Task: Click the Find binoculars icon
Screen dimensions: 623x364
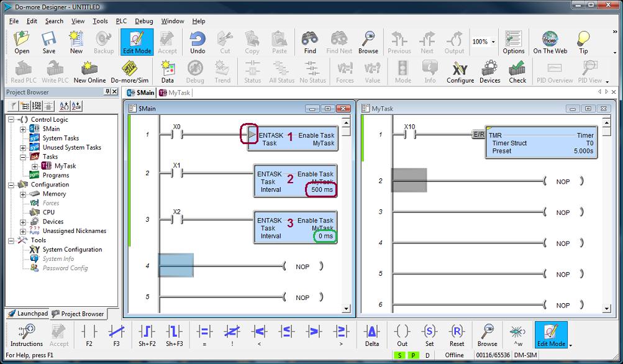Action: pos(310,42)
